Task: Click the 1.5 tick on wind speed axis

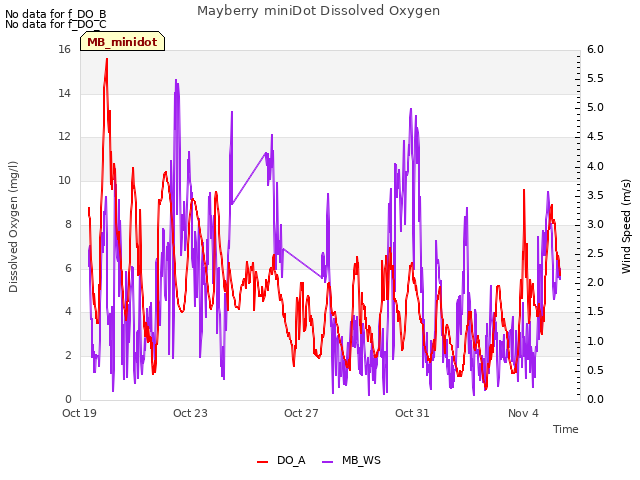Action: [x=595, y=311]
